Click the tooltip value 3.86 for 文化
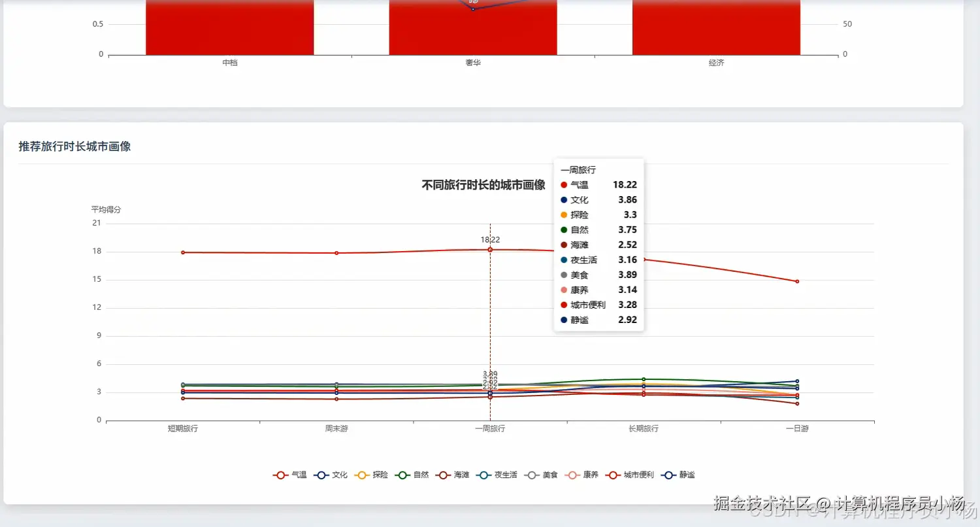 click(627, 200)
